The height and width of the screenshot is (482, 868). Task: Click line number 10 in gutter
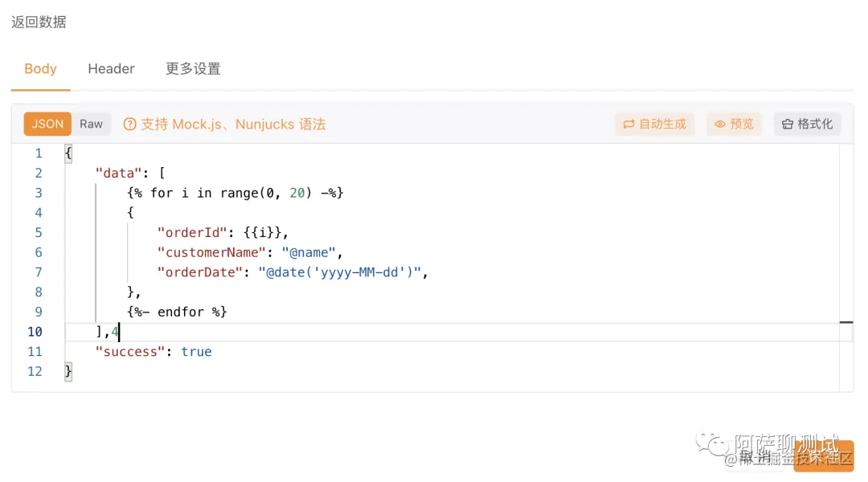35,332
